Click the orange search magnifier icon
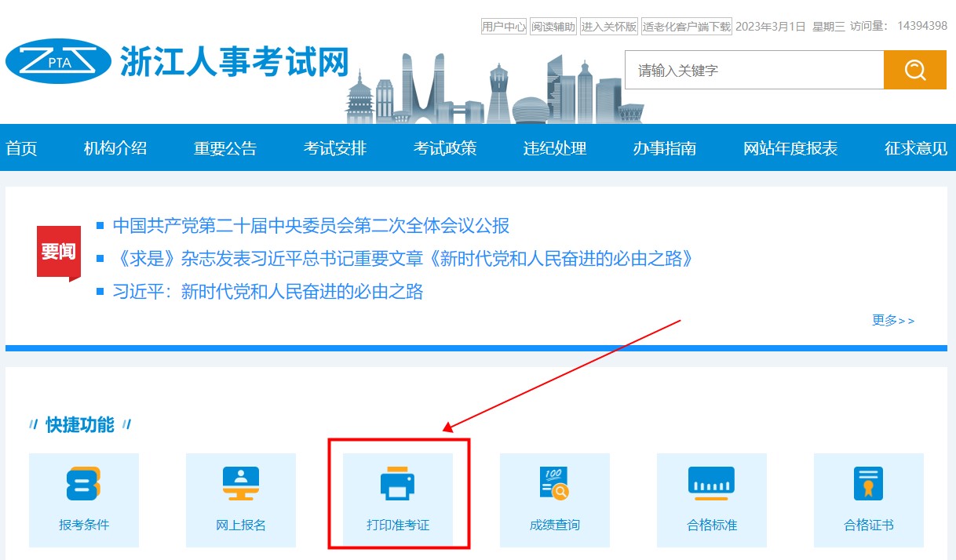Viewport: 956px width, 560px height. point(914,70)
